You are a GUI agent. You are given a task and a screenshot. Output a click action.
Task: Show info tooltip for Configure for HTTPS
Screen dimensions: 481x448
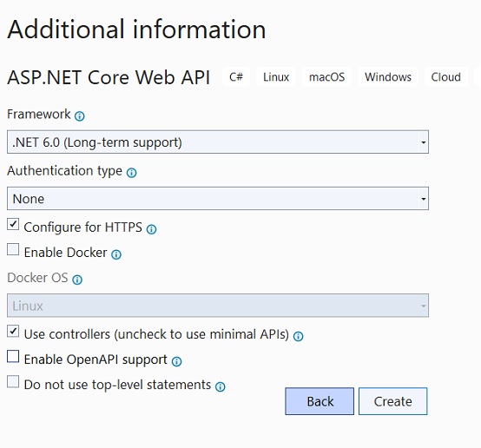point(151,229)
